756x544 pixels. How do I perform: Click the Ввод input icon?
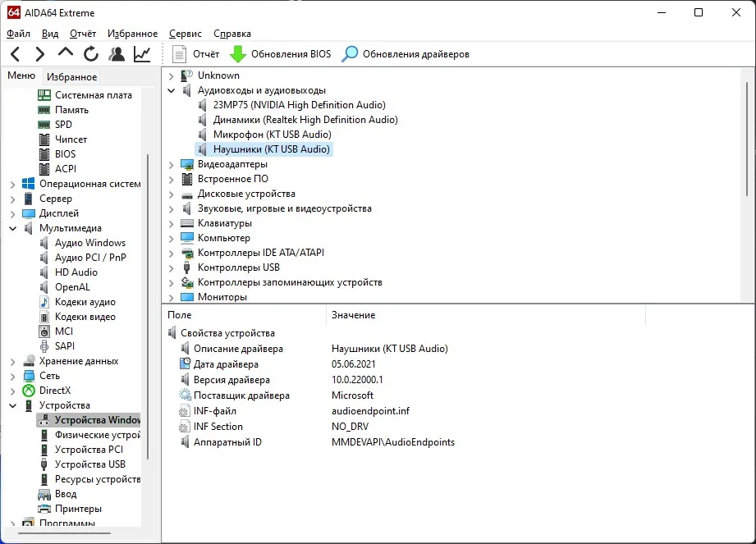click(44, 494)
